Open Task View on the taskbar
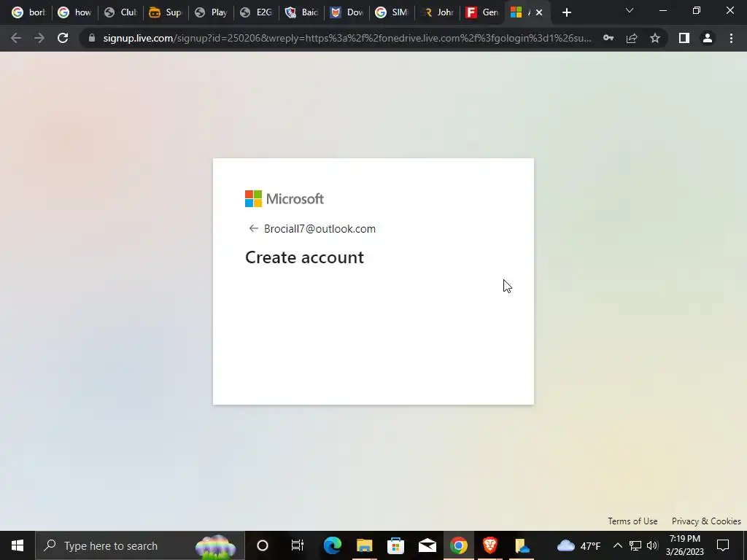 click(x=298, y=545)
